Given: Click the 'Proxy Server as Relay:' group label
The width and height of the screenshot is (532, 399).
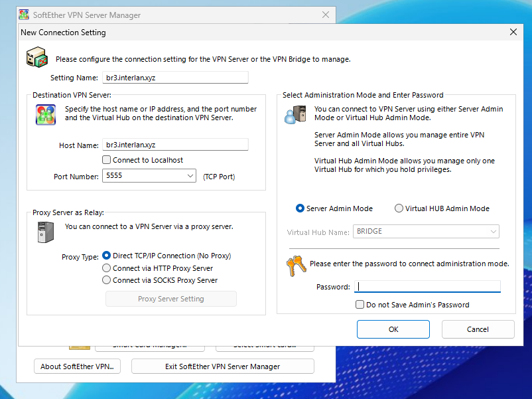Looking at the screenshot, I should pos(68,212).
